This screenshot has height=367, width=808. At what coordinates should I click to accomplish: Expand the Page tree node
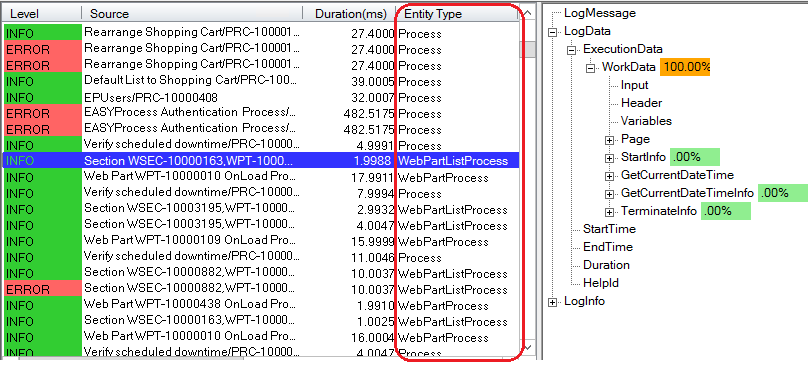[610, 140]
